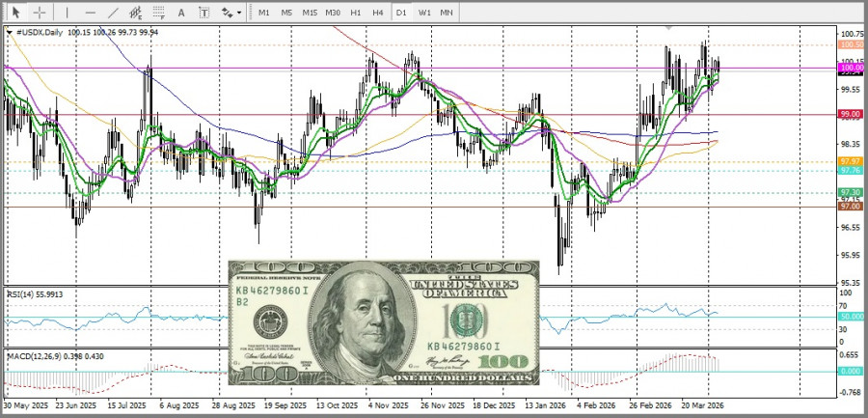
Task: Click the 4 Nov 2025 date label
Action: pyautogui.click(x=388, y=405)
